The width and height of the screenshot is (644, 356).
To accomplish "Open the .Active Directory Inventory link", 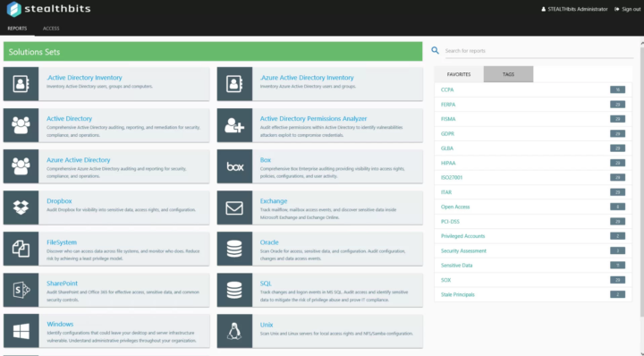I will tap(84, 78).
